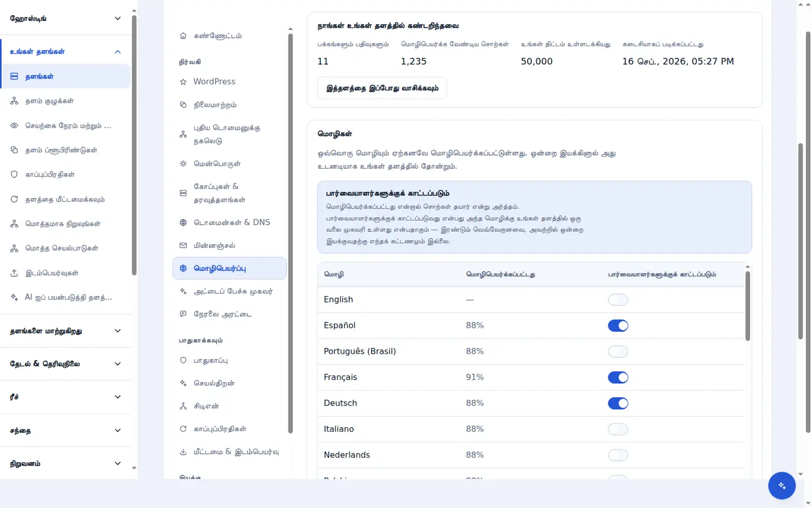Enable the Português (Brasil) toggle
Image resolution: width=812 pixels, height=508 pixels.
618,352
